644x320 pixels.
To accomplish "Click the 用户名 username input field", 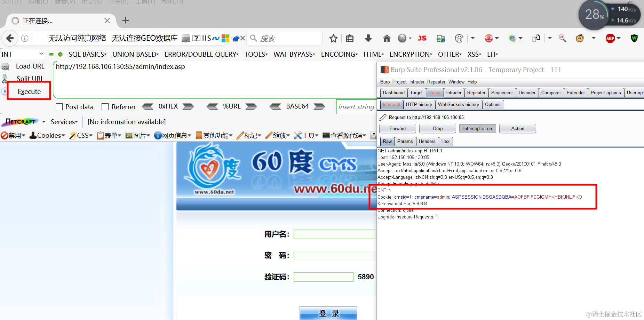I will point(335,234).
